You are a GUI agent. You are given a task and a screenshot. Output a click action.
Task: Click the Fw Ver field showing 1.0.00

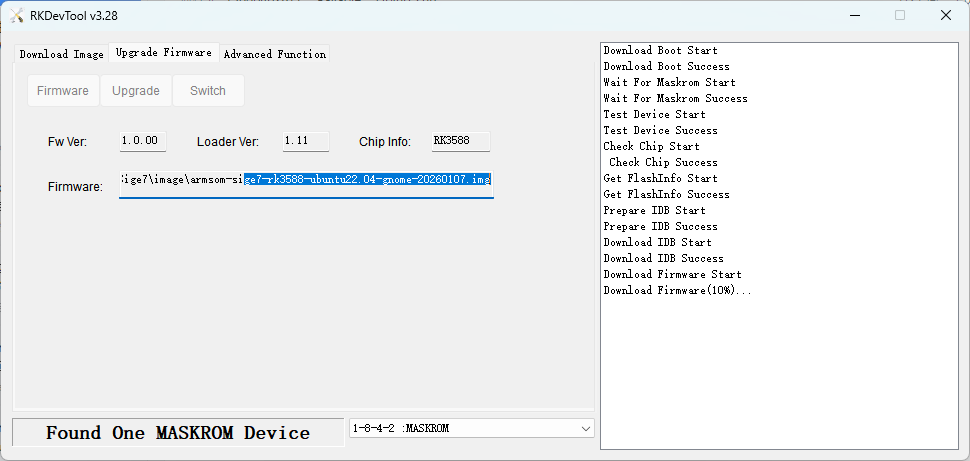click(x=141, y=142)
